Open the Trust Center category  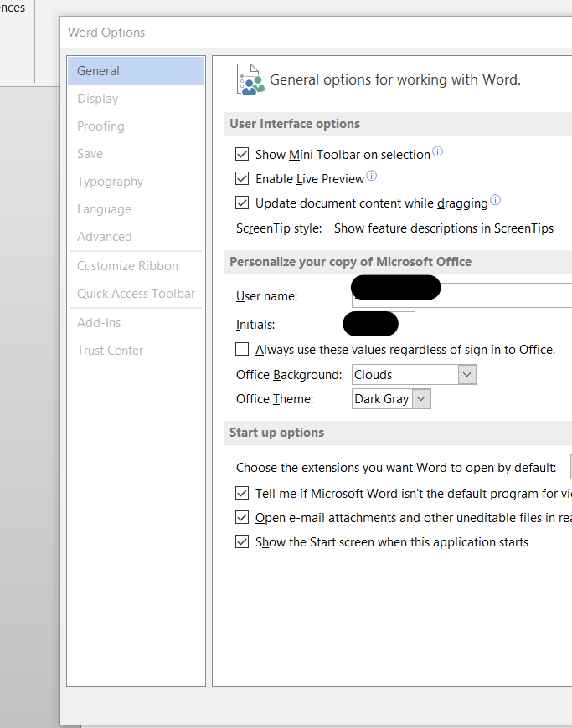[x=136, y=350]
